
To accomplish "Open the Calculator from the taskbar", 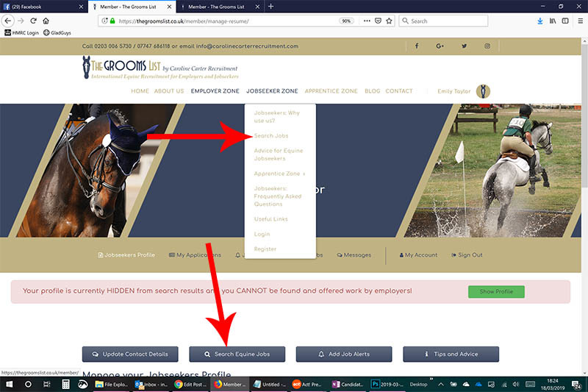I will tap(65, 384).
